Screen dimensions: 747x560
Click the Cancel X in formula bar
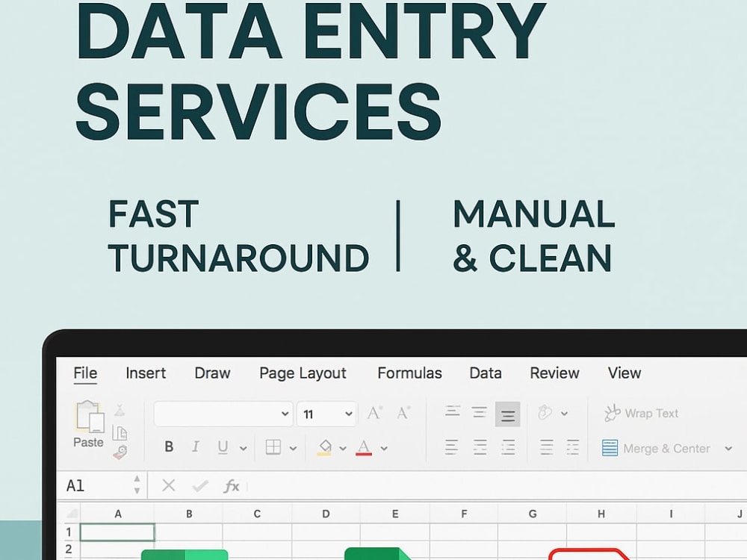169,486
